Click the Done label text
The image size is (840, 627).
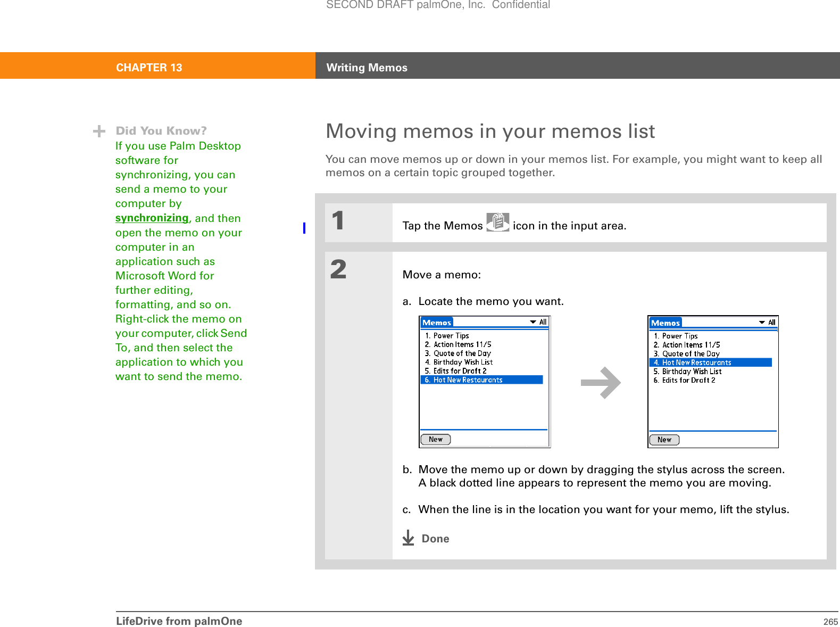(x=435, y=539)
